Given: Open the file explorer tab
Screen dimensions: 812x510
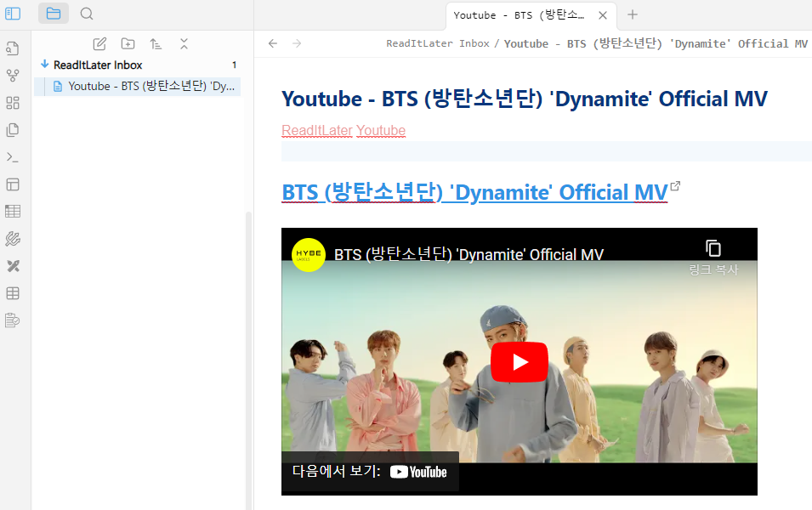Looking at the screenshot, I should click(54, 14).
